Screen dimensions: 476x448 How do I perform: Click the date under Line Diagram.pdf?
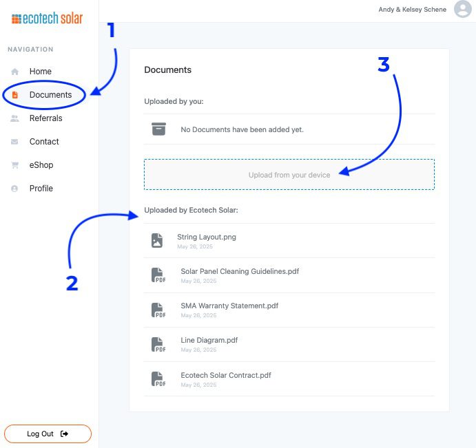(198, 350)
